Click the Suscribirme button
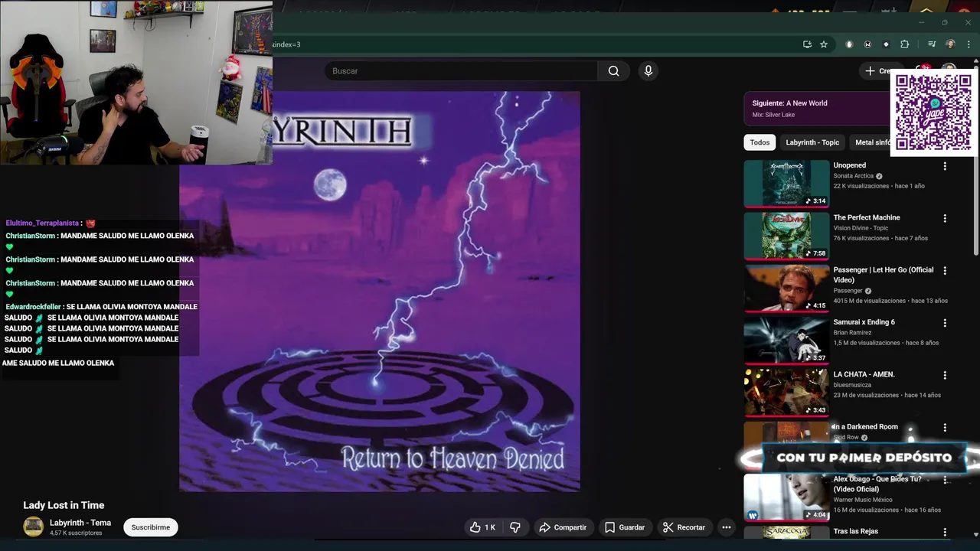980x551 pixels. [150, 527]
